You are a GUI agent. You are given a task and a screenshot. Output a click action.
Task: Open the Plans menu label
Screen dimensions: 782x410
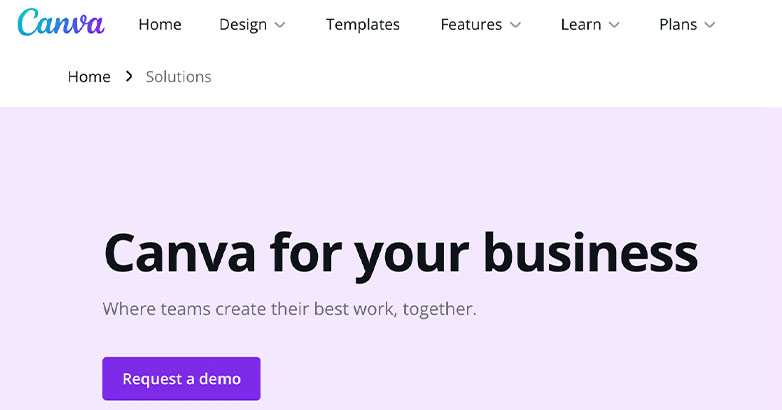tap(678, 24)
